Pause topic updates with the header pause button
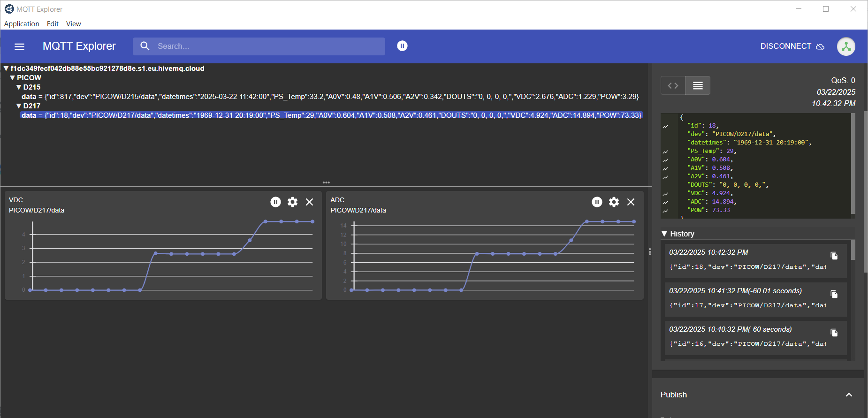Screen dimensions: 868x418 click(x=402, y=46)
